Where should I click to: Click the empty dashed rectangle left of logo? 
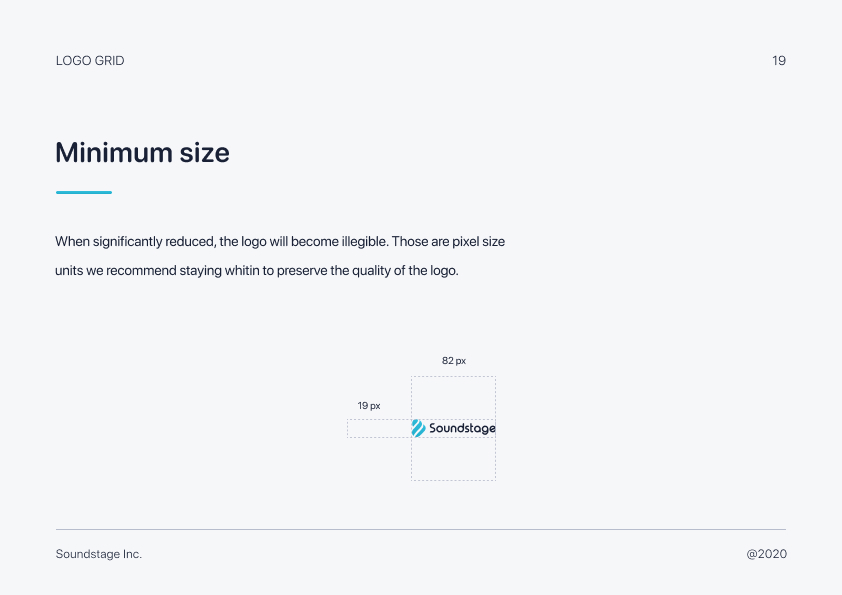[379, 429]
